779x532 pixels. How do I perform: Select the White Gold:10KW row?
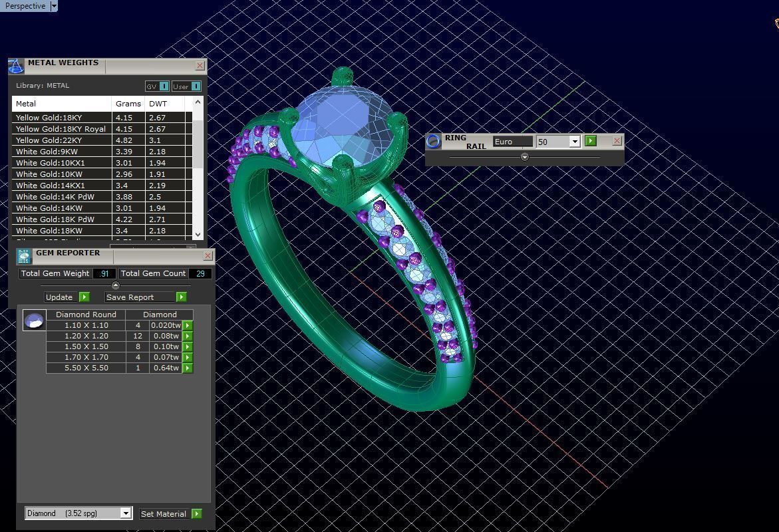coord(102,174)
